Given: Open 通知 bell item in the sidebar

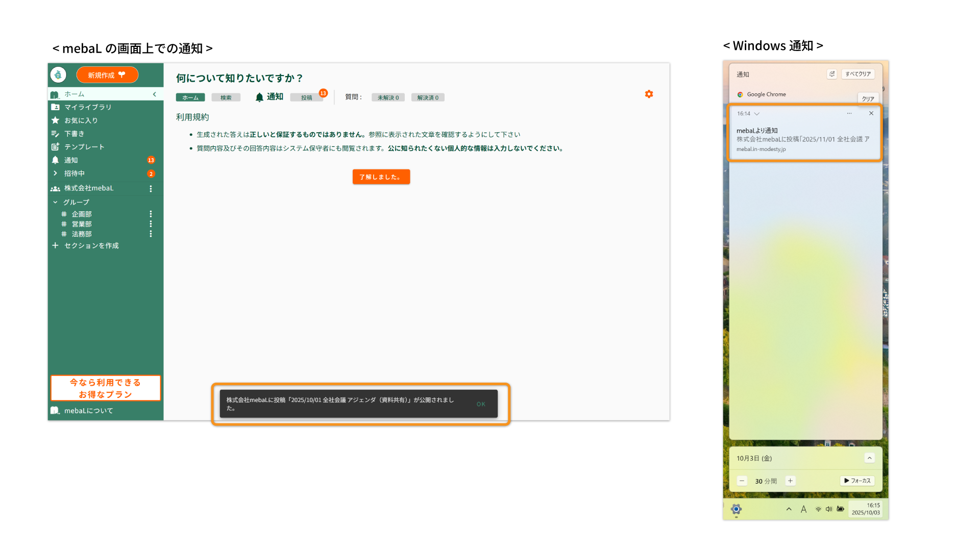Looking at the screenshot, I should coord(71,160).
